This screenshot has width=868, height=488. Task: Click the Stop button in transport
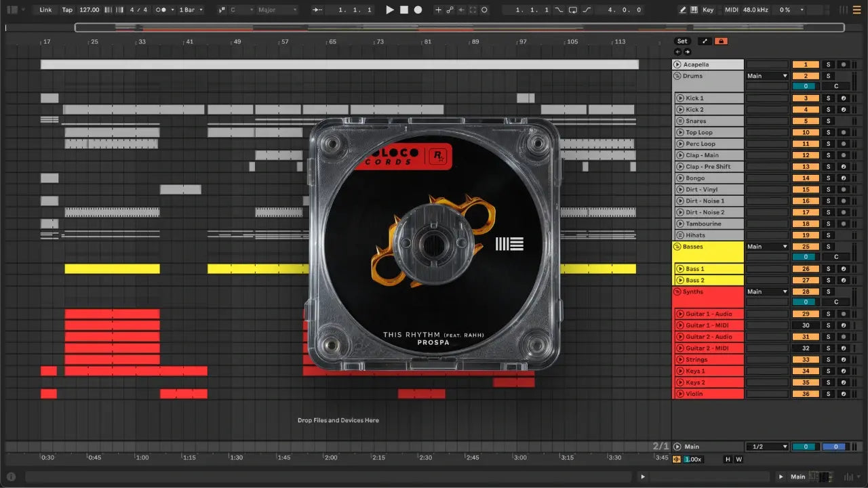(403, 9)
